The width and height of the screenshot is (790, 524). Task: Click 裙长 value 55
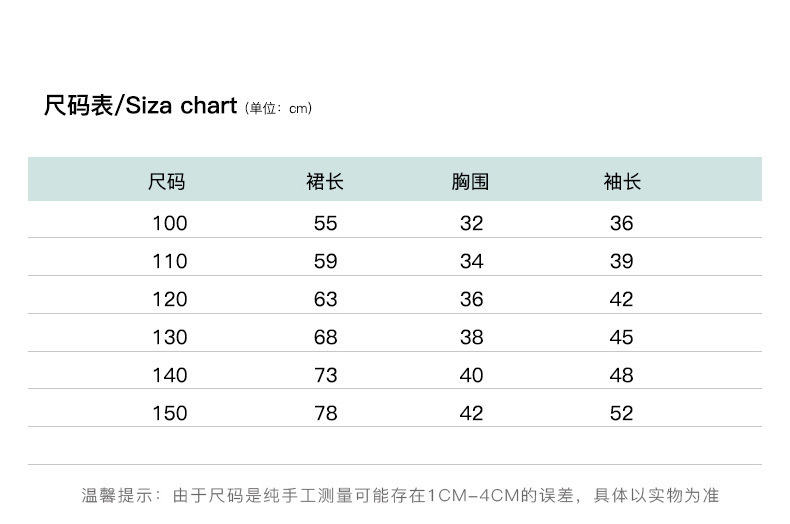click(326, 223)
